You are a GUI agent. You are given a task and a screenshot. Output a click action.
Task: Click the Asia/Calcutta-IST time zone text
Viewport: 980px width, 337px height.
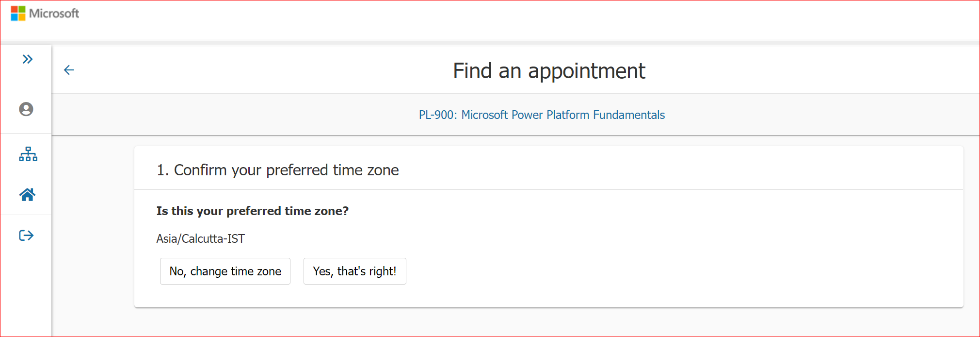[200, 238]
